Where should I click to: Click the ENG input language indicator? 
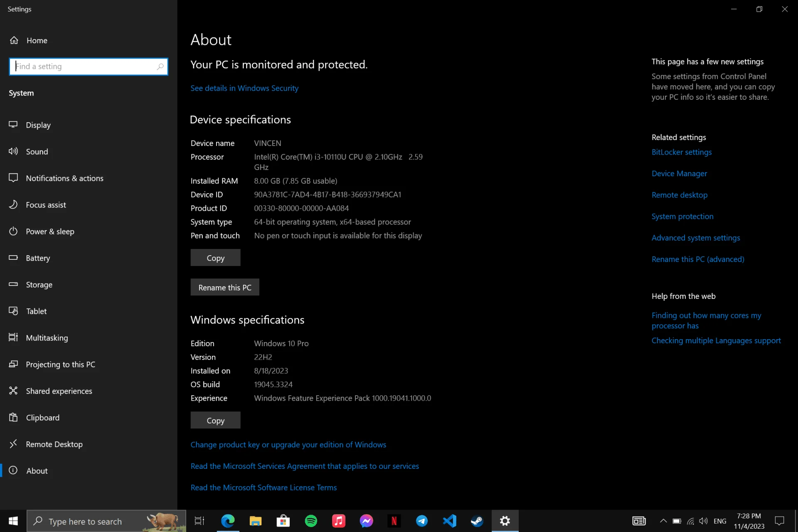click(x=720, y=521)
